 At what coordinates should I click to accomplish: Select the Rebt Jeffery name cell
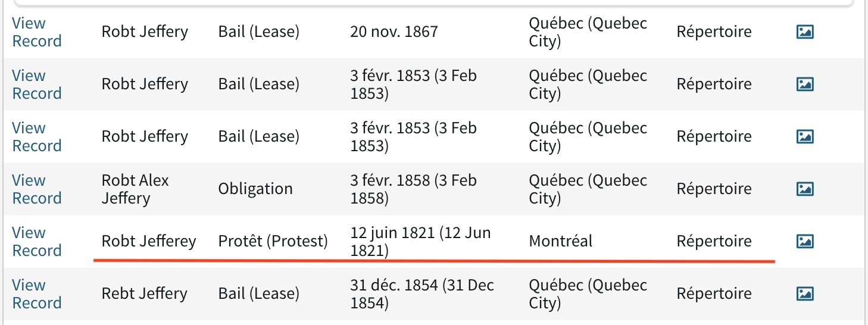(145, 293)
